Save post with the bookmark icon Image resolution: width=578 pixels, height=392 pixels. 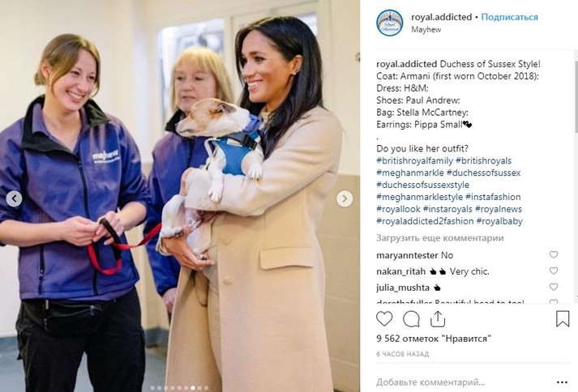point(563,318)
